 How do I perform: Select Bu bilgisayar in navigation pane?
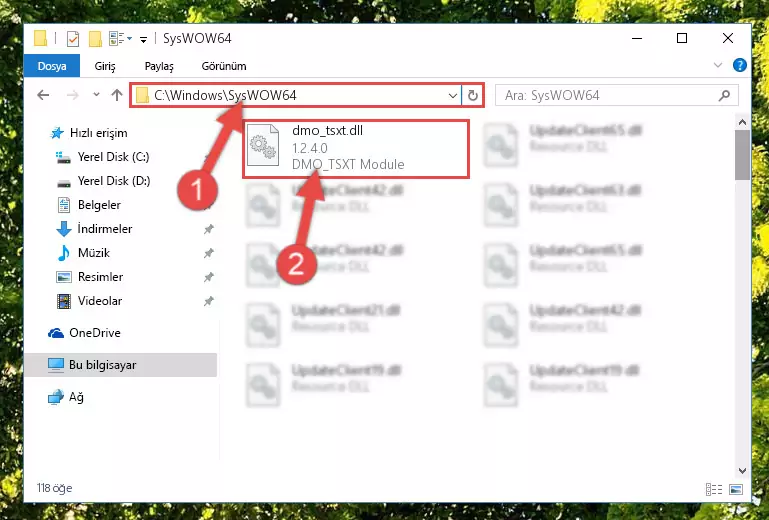pyautogui.click(x=120, y=365)
